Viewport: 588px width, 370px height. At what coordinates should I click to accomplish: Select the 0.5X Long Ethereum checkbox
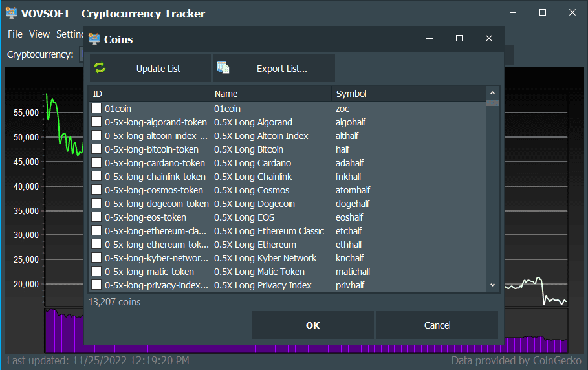96,245
